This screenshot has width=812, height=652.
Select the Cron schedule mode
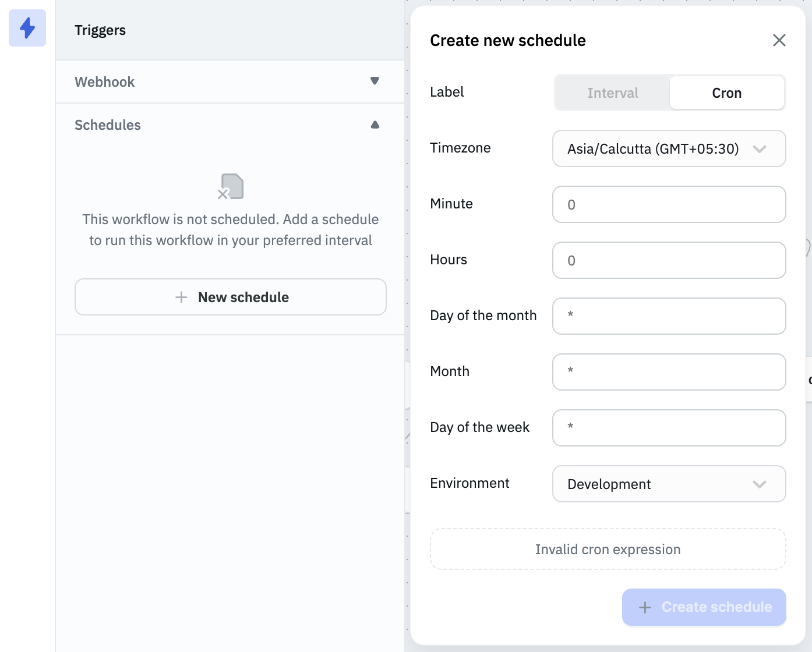coord(726,93)
